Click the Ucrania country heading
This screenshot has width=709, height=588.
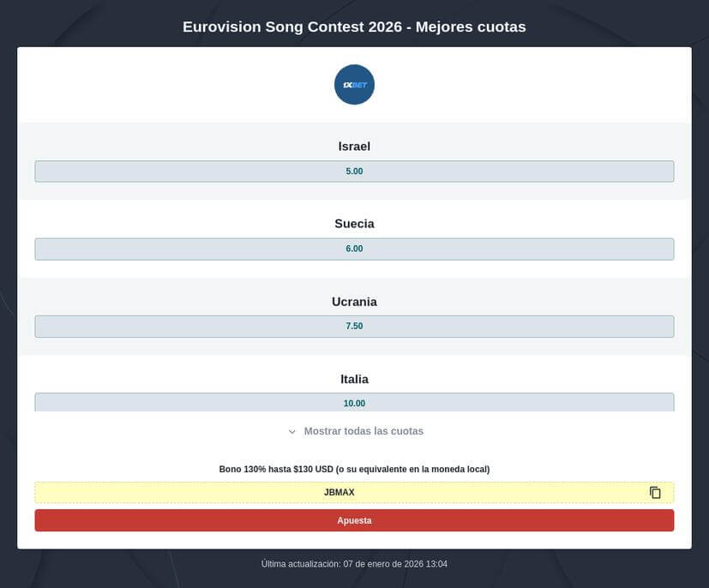(x=354, y=301)
